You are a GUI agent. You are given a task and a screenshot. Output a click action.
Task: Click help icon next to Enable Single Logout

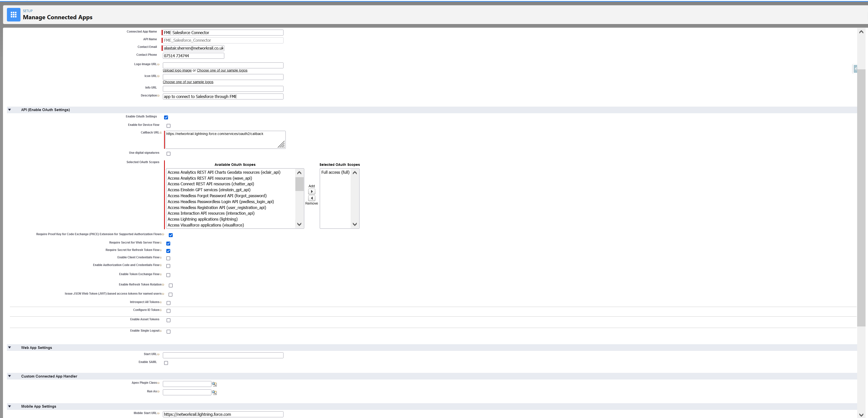pos(161,331)
